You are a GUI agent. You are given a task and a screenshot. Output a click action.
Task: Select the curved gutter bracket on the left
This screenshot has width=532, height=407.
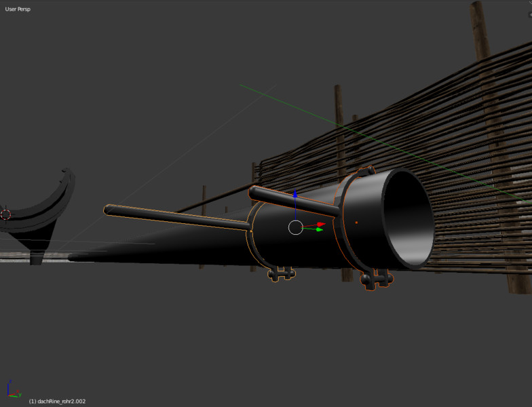coord(47,210)
